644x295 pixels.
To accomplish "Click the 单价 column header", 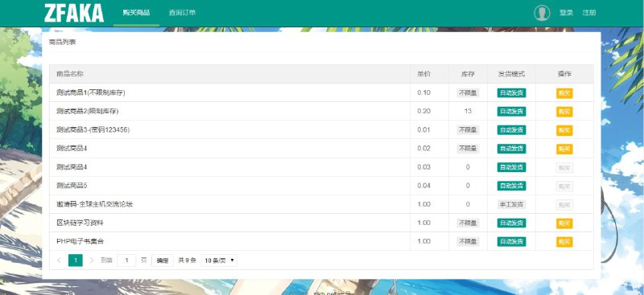I will 424,74.
